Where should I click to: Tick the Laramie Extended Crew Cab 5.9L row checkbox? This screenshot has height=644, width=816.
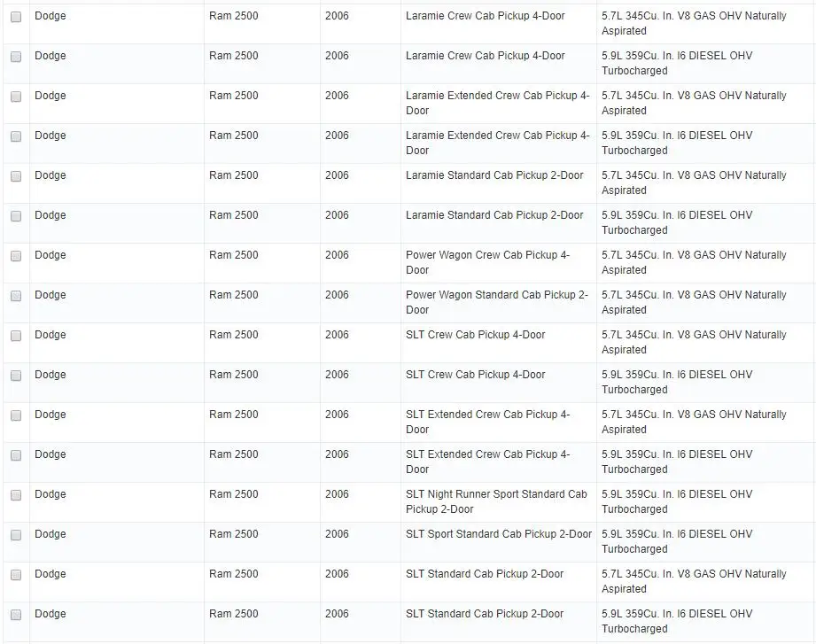pyautogui.click(x=16, y=136)
